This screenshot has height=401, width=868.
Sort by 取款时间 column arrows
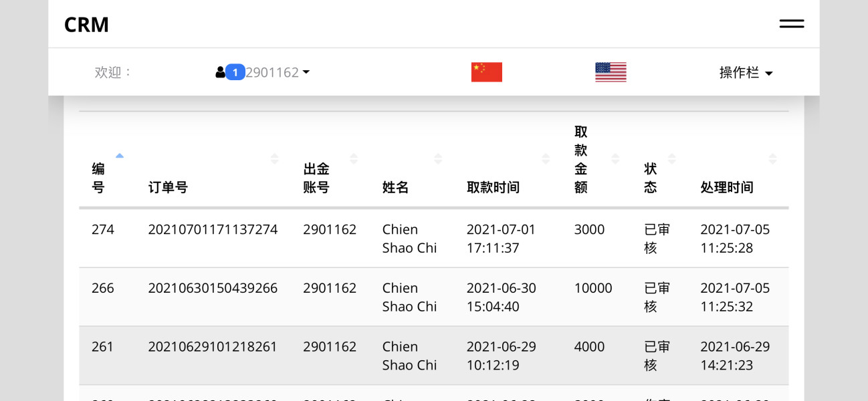click(x=546, y=159)
